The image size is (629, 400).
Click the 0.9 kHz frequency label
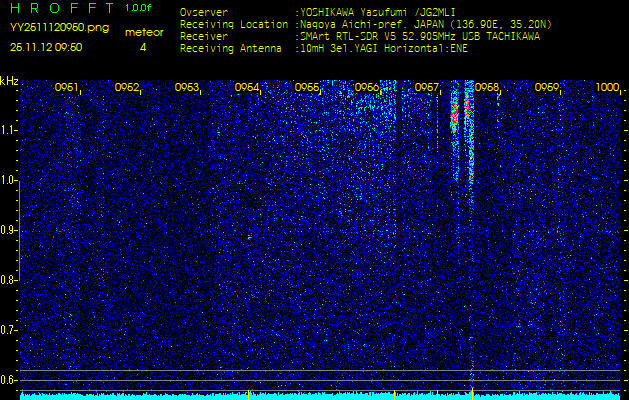(8, 231)
